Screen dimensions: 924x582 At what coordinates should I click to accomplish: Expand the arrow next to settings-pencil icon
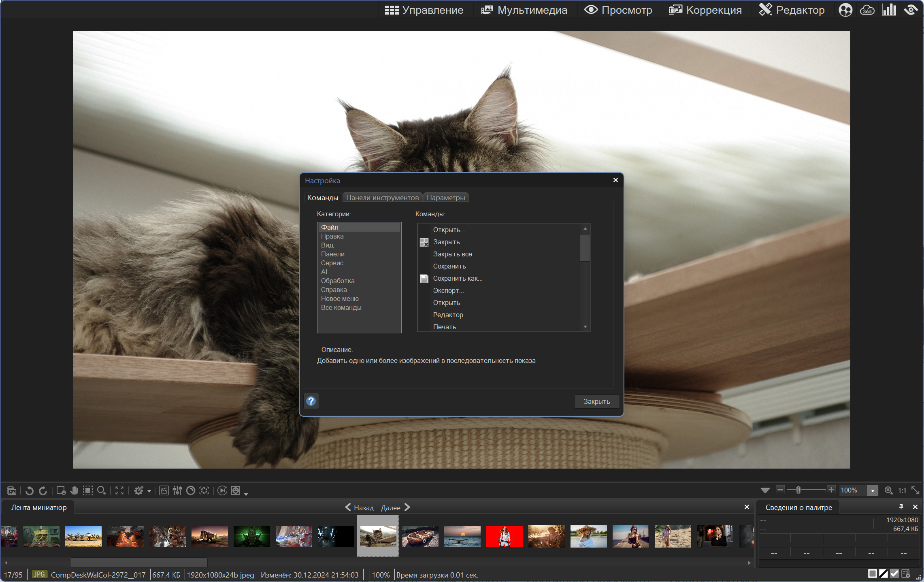(149, 491)
